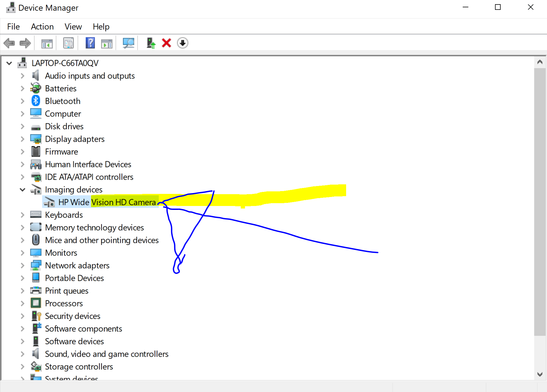This screenshot has width=547, height=392.
Task: Click the red X Uninstall device icon
Action: pos(166,43)
